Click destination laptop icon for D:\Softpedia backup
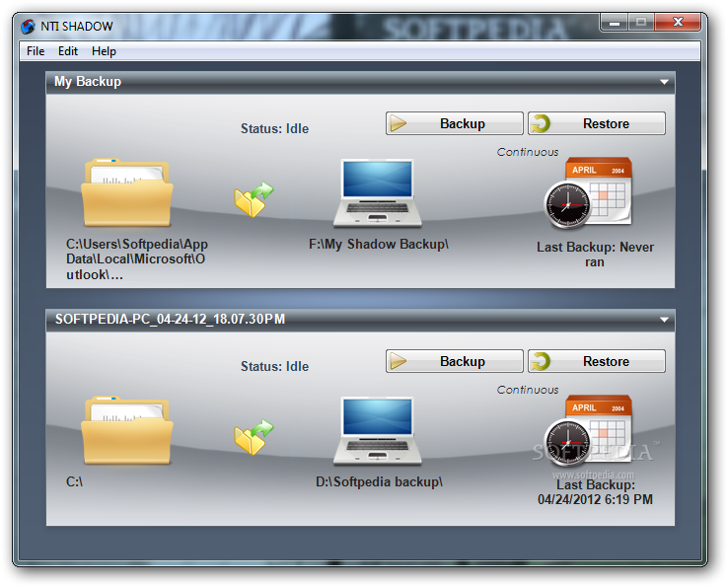This screenshot has height=587, width=728. point(377,430)
